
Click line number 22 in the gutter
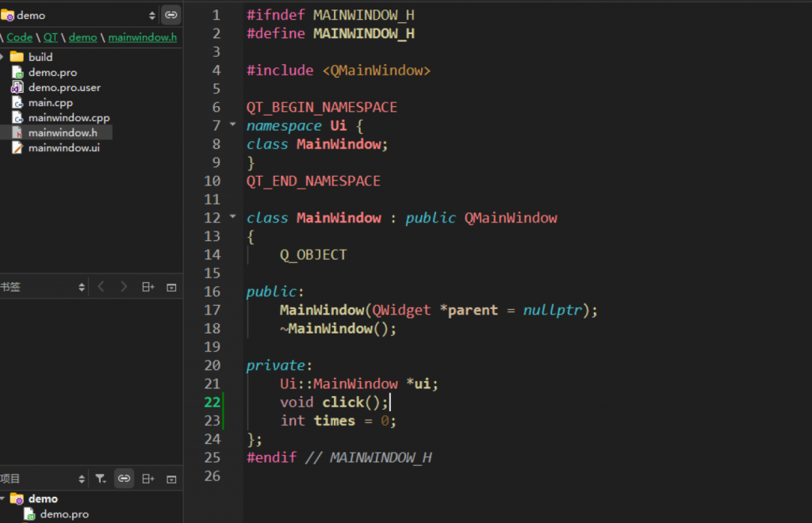point(213,402)
